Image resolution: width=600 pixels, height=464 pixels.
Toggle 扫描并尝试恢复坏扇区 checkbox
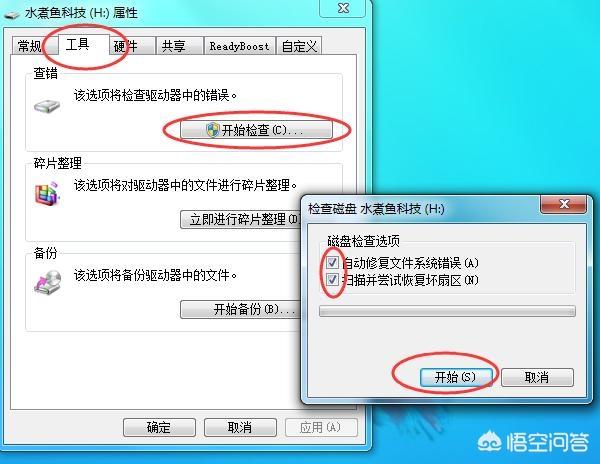coord(332,280)
